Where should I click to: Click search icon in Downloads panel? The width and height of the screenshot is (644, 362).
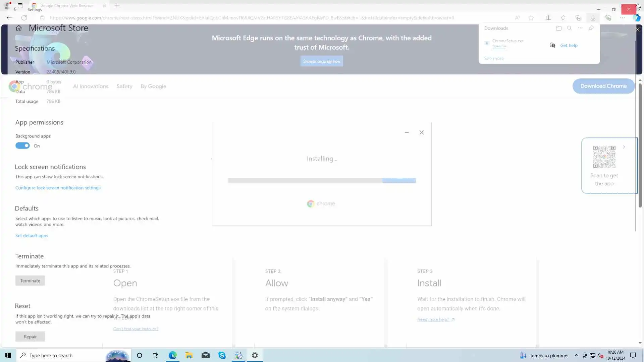coord(569,28)
